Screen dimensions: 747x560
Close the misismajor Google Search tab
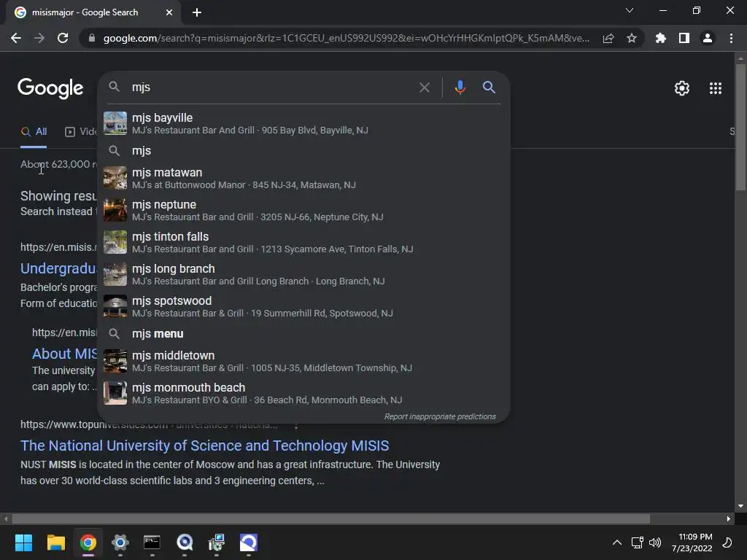tap(169, 12)
